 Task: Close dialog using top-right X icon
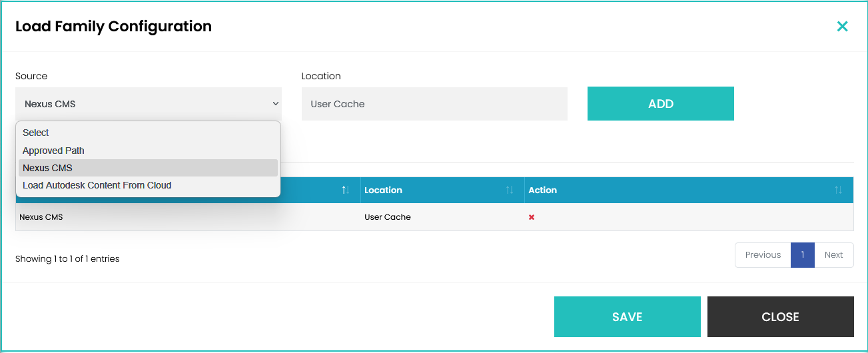click(x=842, y=27)
